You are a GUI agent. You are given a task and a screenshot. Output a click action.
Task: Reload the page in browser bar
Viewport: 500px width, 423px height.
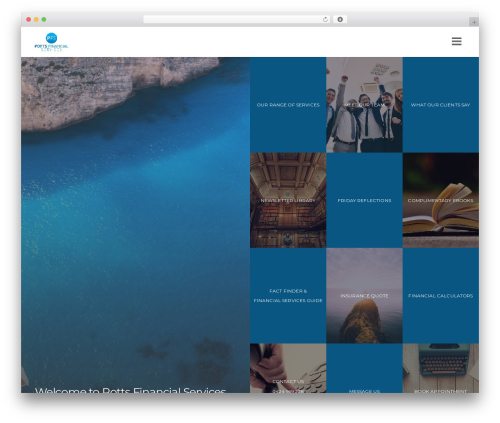click(x=325, y=19)
